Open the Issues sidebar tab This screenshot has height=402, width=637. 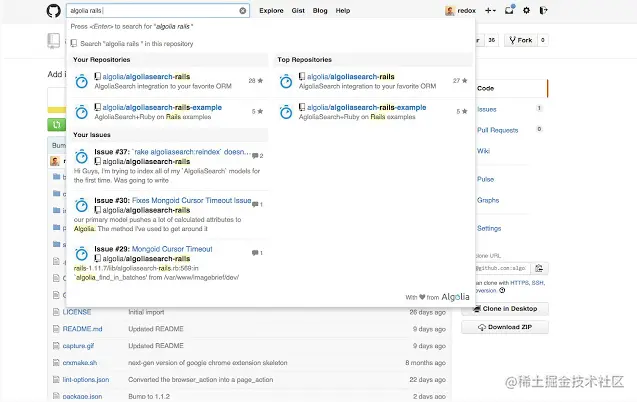click(487, 109)
